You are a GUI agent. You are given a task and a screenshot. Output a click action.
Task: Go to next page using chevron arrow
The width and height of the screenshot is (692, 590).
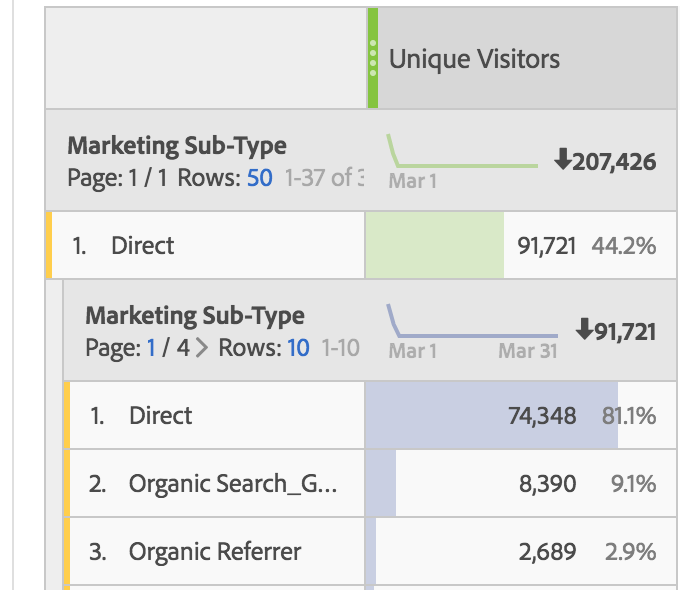tap(202, 348)
